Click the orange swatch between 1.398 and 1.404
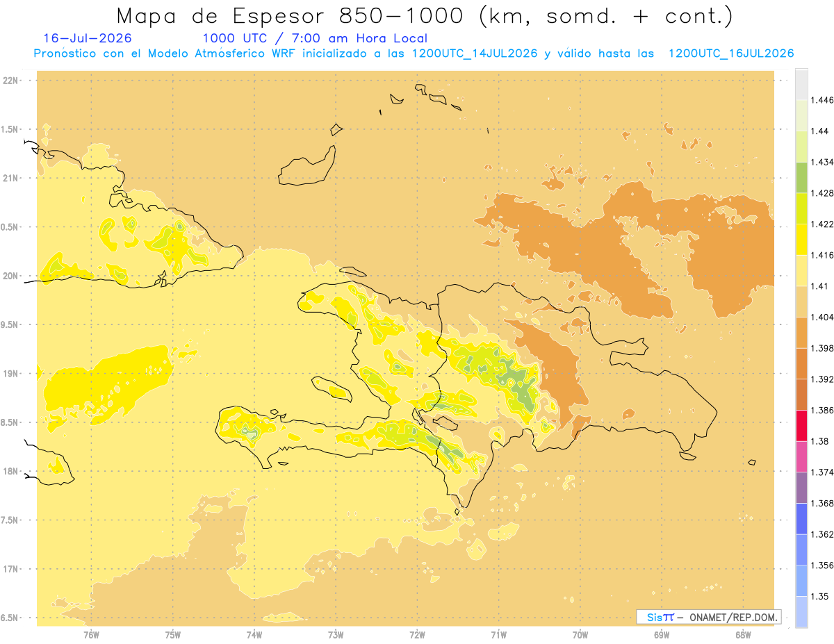Viewport: 834px width, 644px height. click(801, 333)
